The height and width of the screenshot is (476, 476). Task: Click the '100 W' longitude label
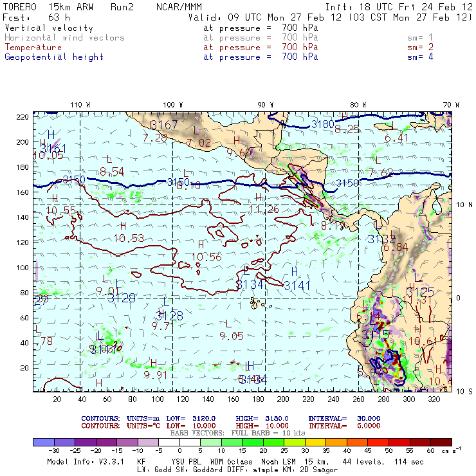tap(173, 105)
